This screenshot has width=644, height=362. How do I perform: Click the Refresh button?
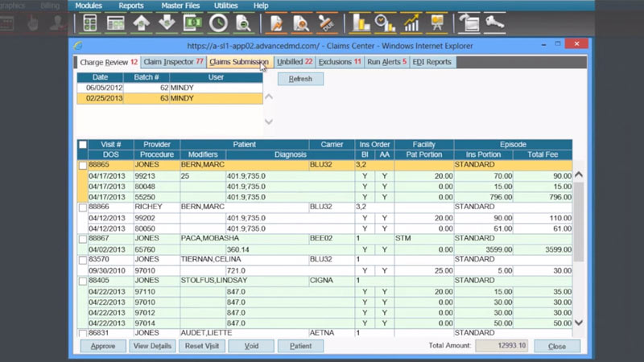(x=300, y=79)
